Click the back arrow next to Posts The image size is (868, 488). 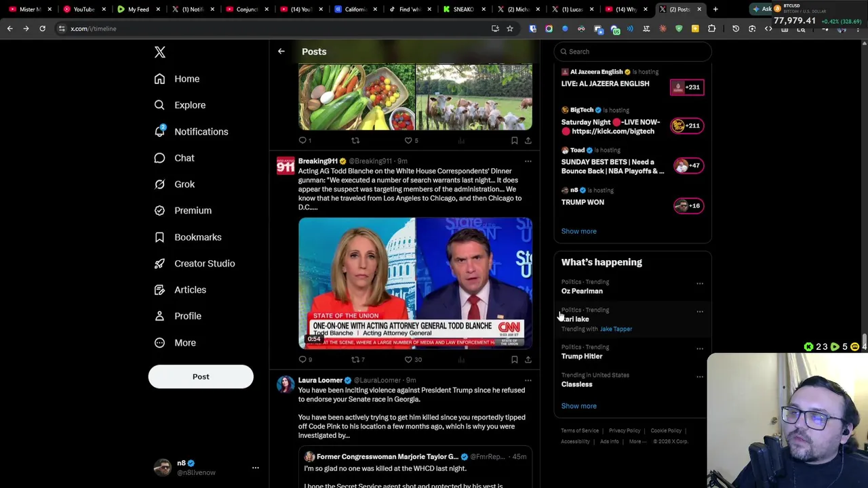tap(281, 52)
